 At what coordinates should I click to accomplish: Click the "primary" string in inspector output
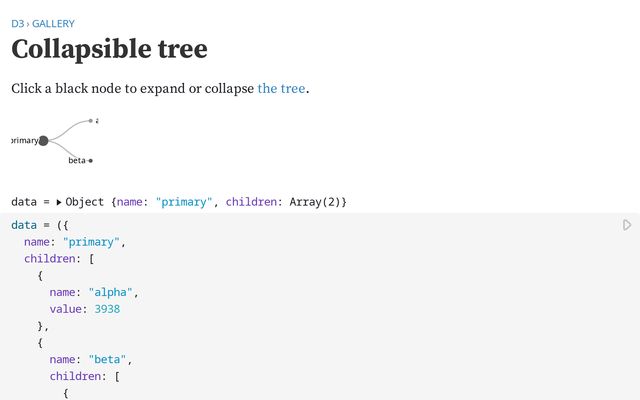click(184, 202)
